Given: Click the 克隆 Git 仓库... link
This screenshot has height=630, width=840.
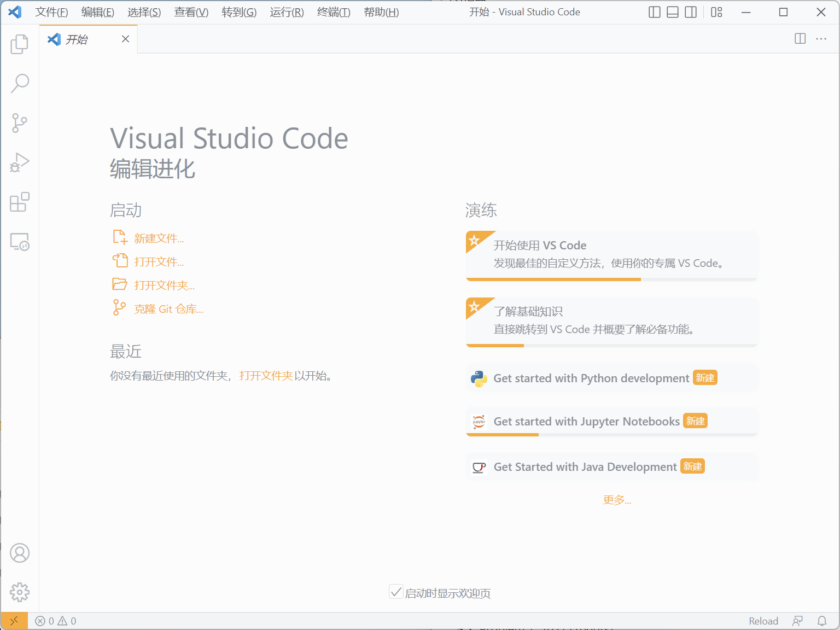Looking at the screenshot, I should [168, 309].
